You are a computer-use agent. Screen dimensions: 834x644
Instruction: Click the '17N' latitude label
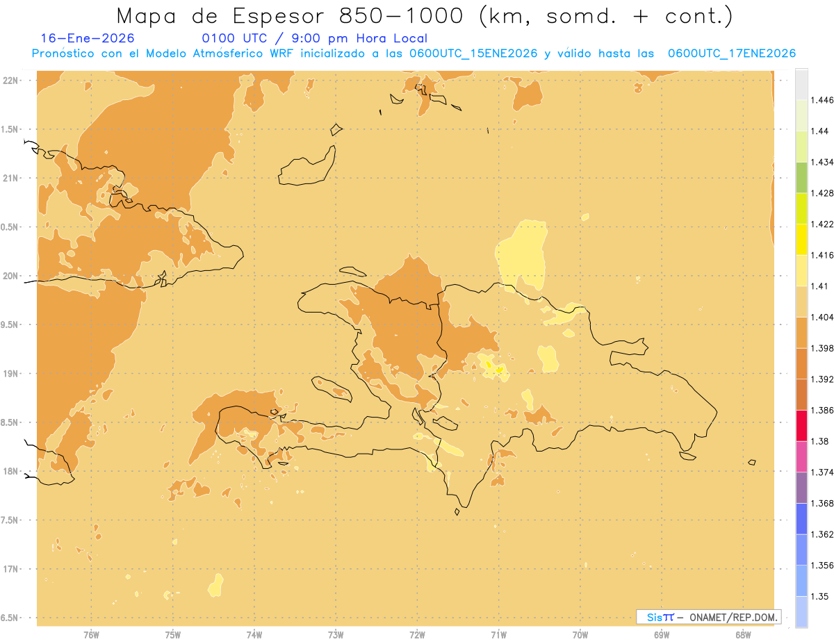point(12,570)
